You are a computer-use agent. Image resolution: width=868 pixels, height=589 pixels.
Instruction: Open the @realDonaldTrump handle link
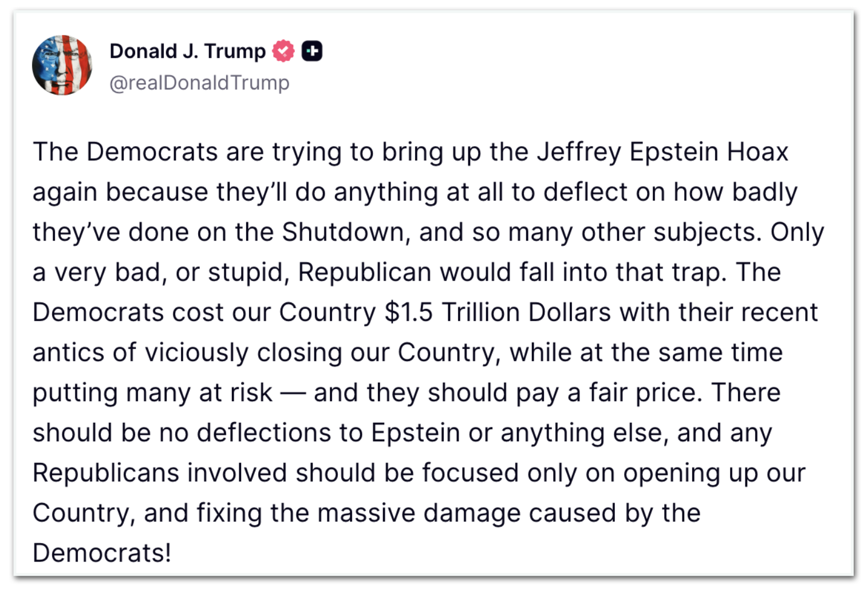(x=199, y=83)
